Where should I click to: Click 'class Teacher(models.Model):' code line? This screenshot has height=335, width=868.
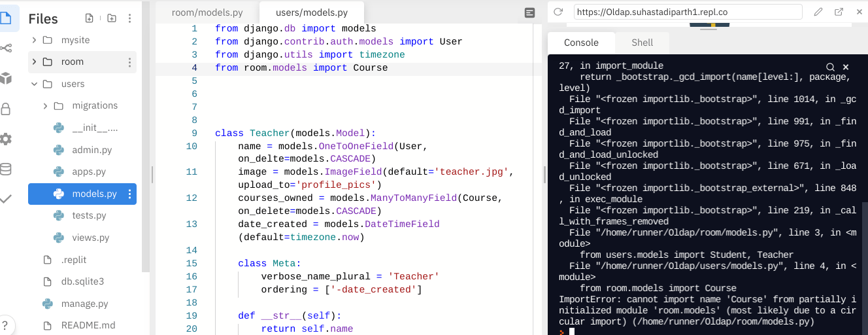pyautogui.click(x=295, y=133)
